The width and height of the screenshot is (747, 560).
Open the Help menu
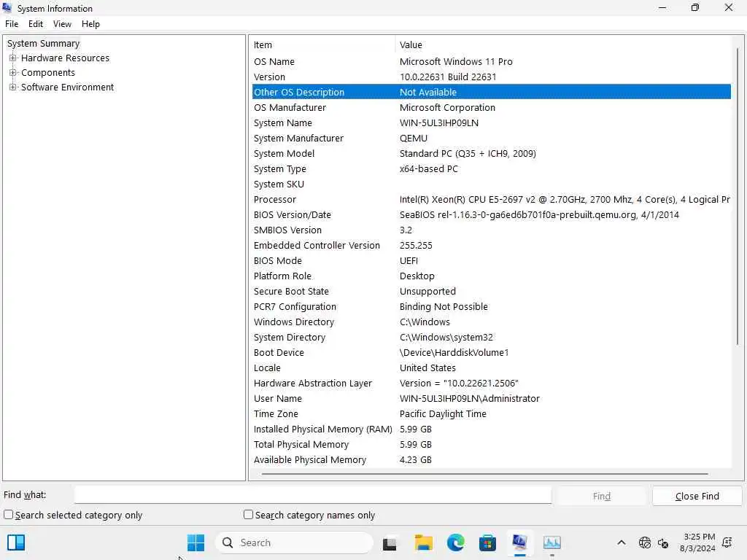[90, 24]
